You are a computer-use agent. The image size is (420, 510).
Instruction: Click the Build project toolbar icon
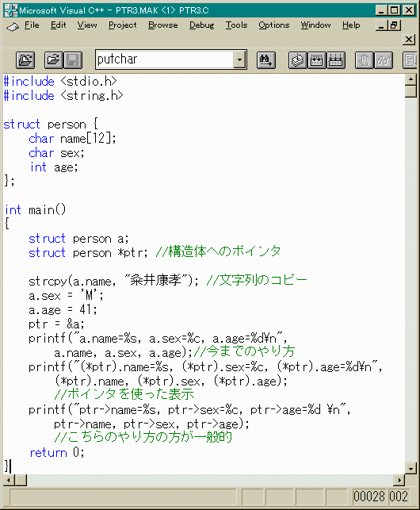click(x=317, y=60)
